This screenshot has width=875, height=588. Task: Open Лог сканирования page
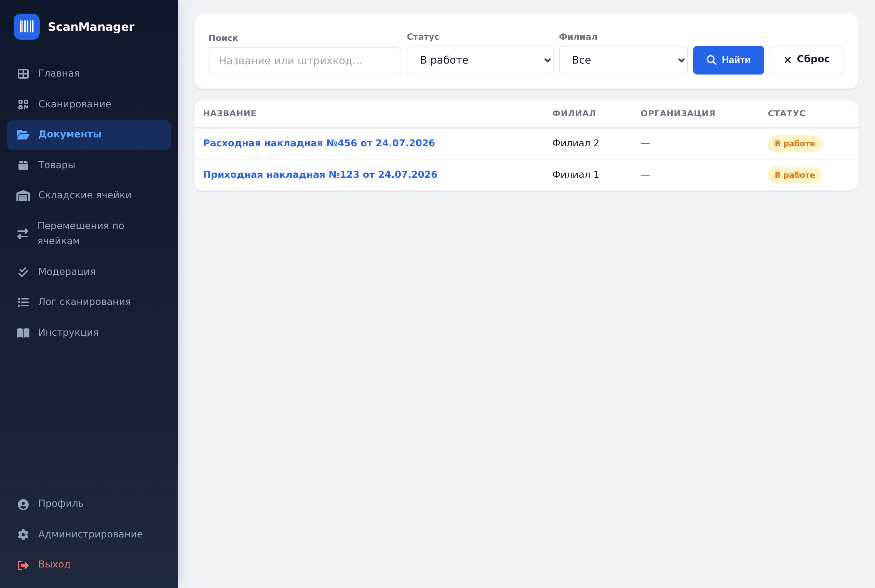pos(89,302)
